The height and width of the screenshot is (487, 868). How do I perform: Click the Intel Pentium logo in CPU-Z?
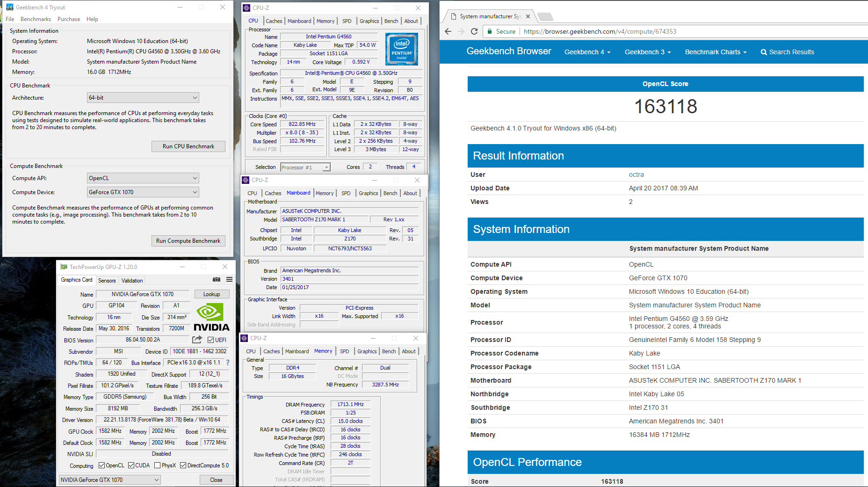[401, 49]
